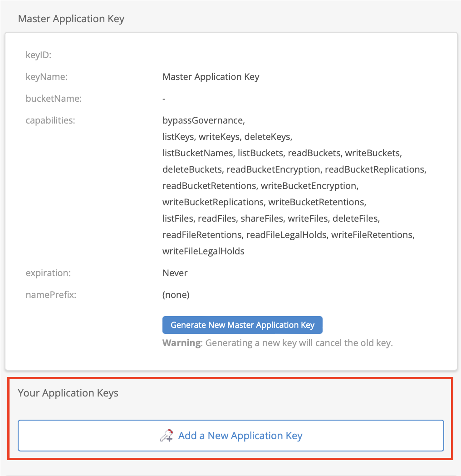Click the keyName value Master Application Key
This screenshot has width=461, height=476.
point(211,77)
